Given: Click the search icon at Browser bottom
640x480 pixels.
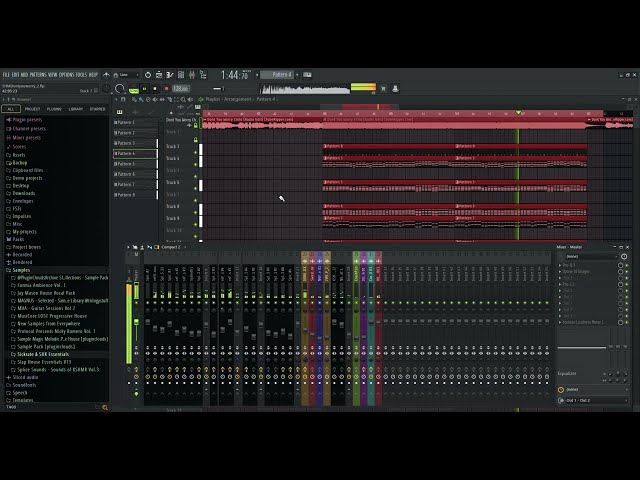Looking at the screenshot, I should (x=105, y=407).
